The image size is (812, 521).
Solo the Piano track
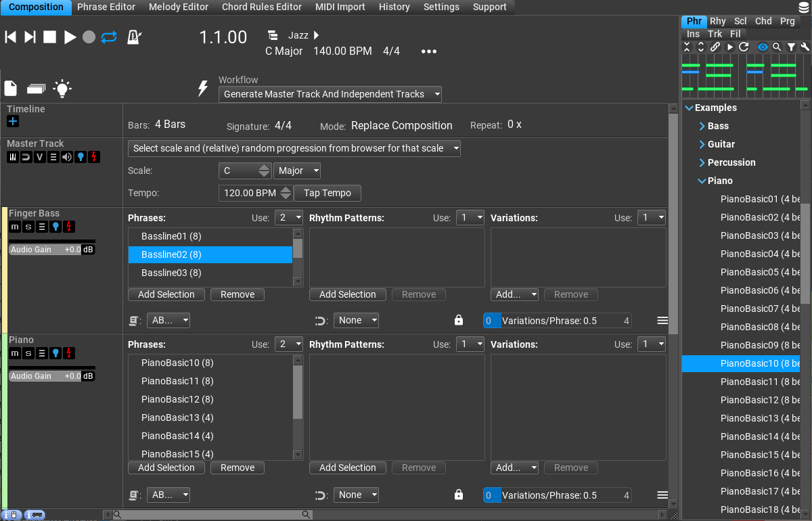pos(28,353)
